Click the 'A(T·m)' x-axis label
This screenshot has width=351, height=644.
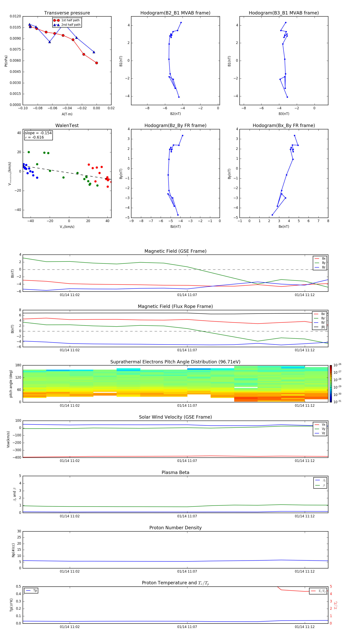[x=67, y=114]
